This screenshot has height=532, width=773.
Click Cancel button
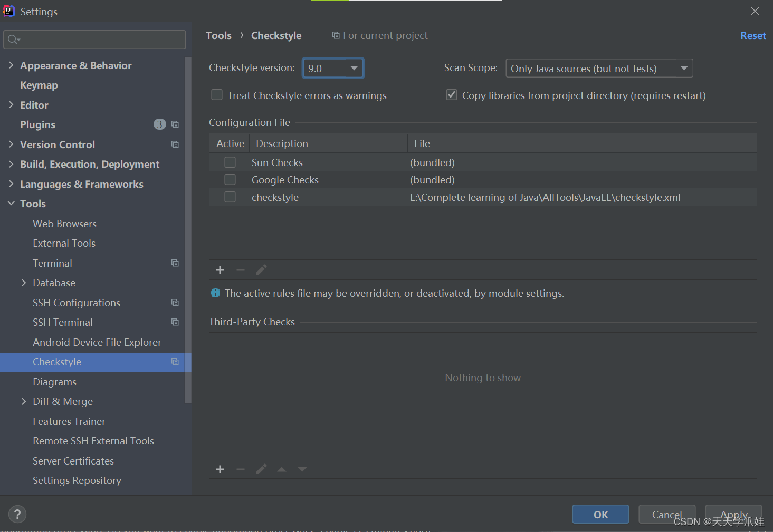667,514
